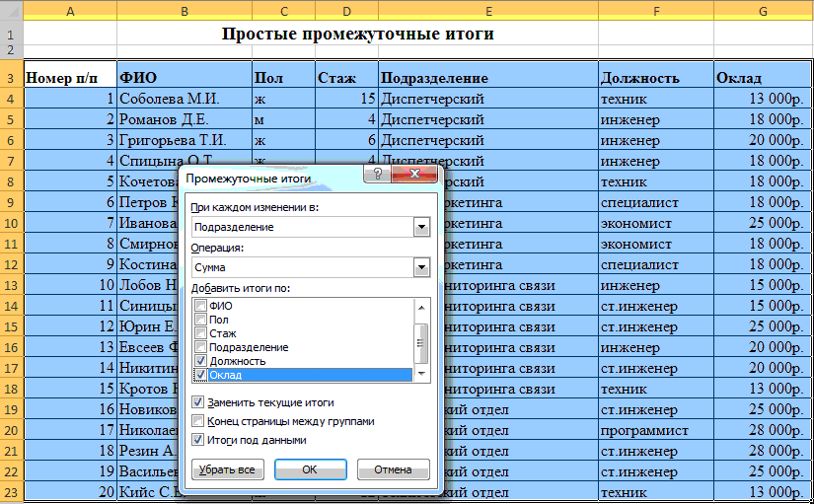Image resolution: width=814 pixels, height=504 pixels.
Task: Click ст.инженер cell in row 14
Action: pos(656,306)
